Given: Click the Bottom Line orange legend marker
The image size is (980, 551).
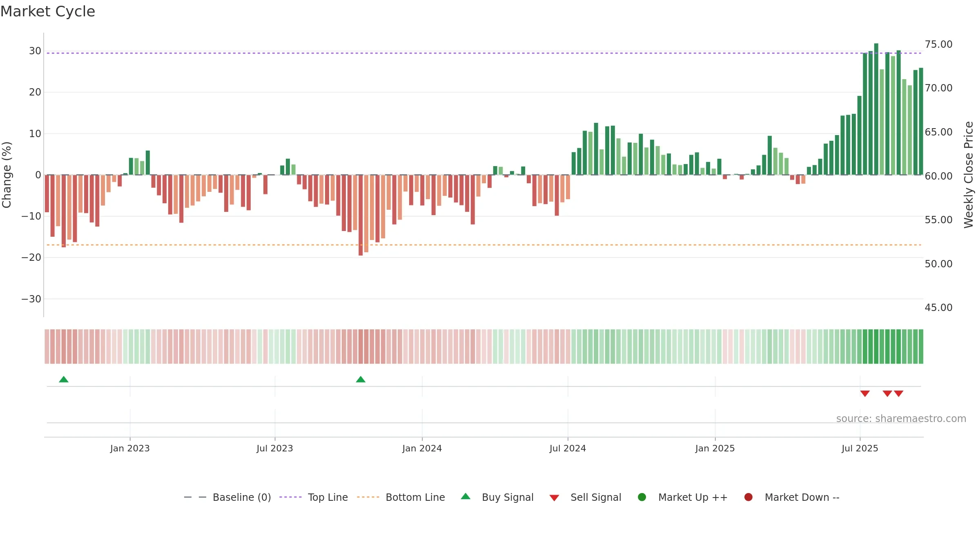Looking at the screenshot, I should point(368,497).
